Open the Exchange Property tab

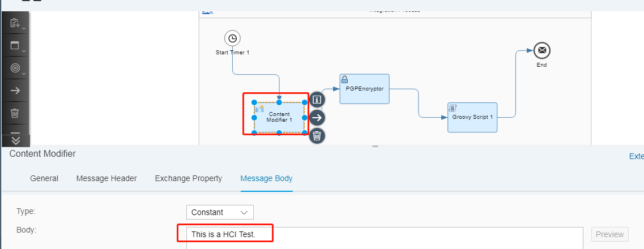pyautogui.click(x=188, y=178)
